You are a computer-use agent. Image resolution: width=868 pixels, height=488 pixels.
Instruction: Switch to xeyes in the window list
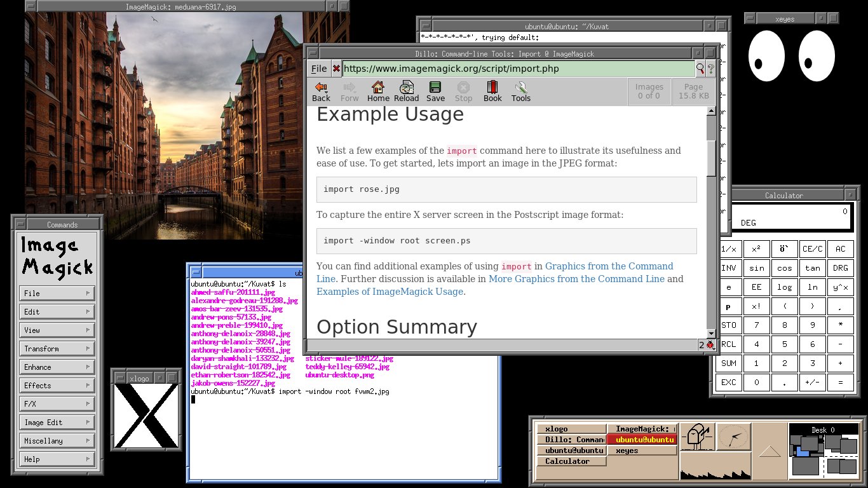pos(642,451)
